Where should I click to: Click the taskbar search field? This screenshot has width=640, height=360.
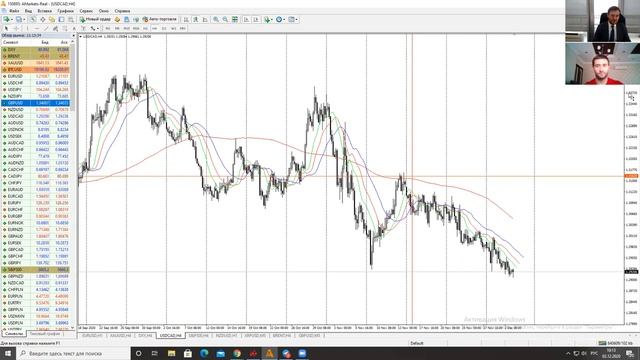pyautogui.click(x=73, y=353)
